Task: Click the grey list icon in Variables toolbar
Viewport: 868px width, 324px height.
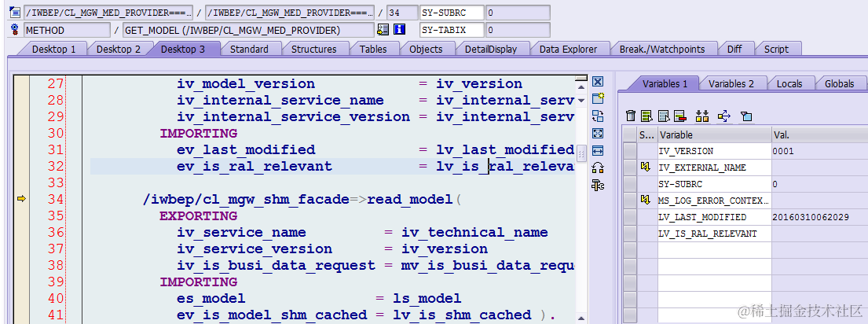Action: 664,116
